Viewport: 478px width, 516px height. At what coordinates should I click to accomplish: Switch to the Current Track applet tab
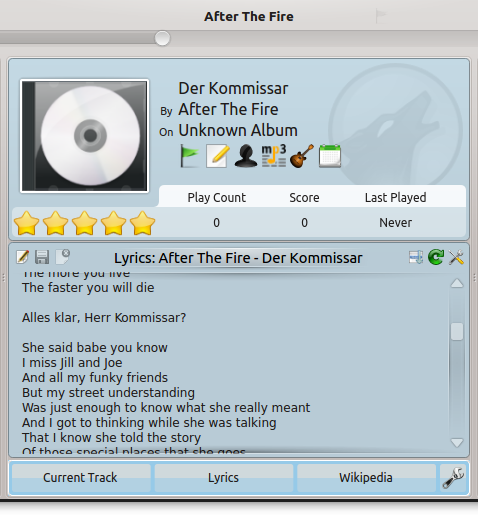click(x=80, y=478)
